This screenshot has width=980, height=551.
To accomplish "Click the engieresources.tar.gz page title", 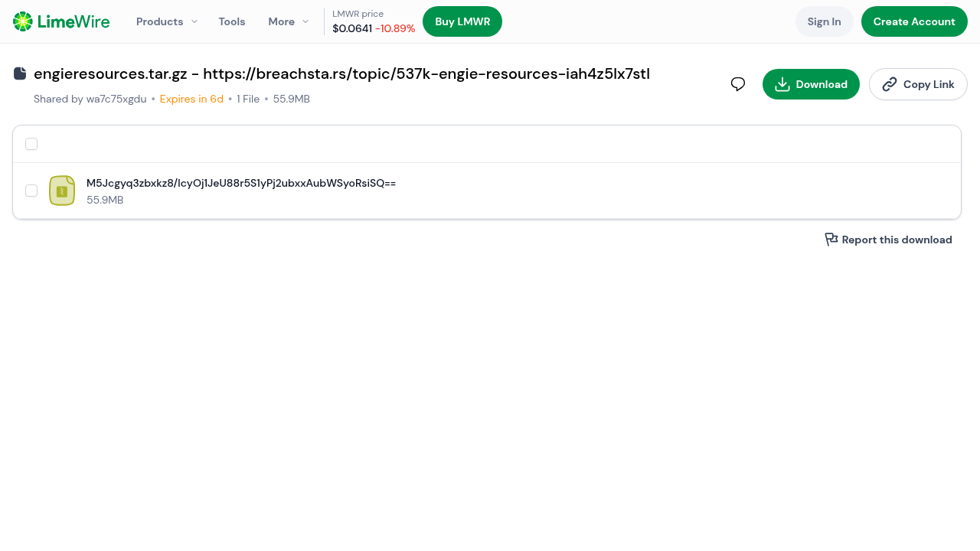I will (341, 73).
